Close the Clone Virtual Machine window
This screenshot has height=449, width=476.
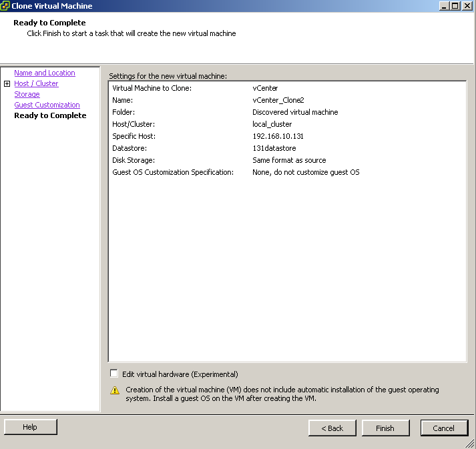click(467, 6)
